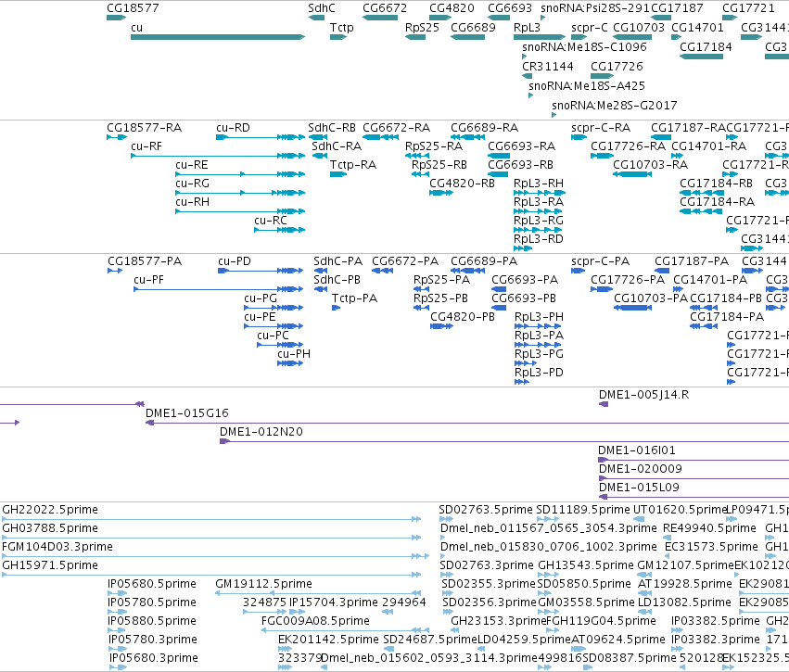Click the CG6689 gene label
The image size is (789, 672).
(x=473, y=28)
